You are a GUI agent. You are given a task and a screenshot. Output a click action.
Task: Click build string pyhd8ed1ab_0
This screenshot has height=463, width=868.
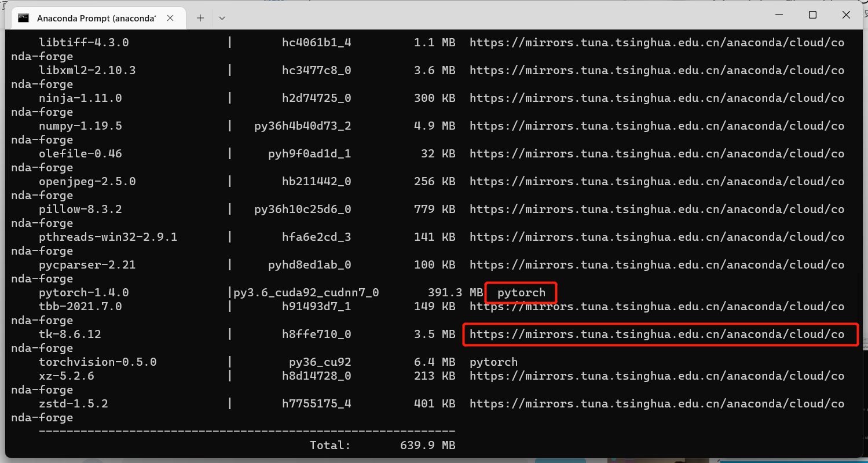point(310,264)
